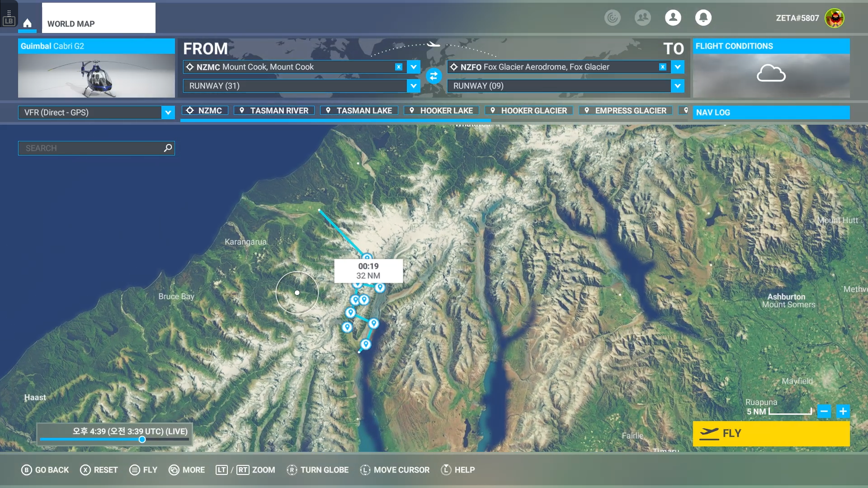This screenshot has width=868, height=488.
Task: Select the TASMAN RIVER waypoint tab
Action: (274, 111)
